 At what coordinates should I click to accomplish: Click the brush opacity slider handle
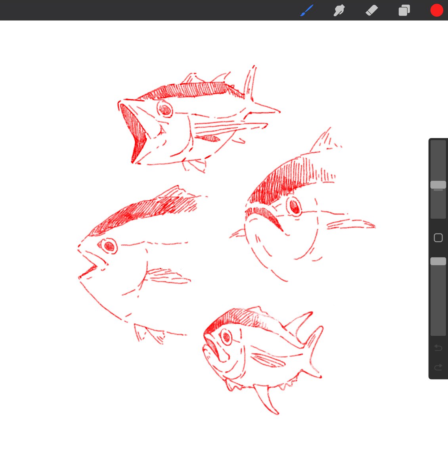click(438, 261)
